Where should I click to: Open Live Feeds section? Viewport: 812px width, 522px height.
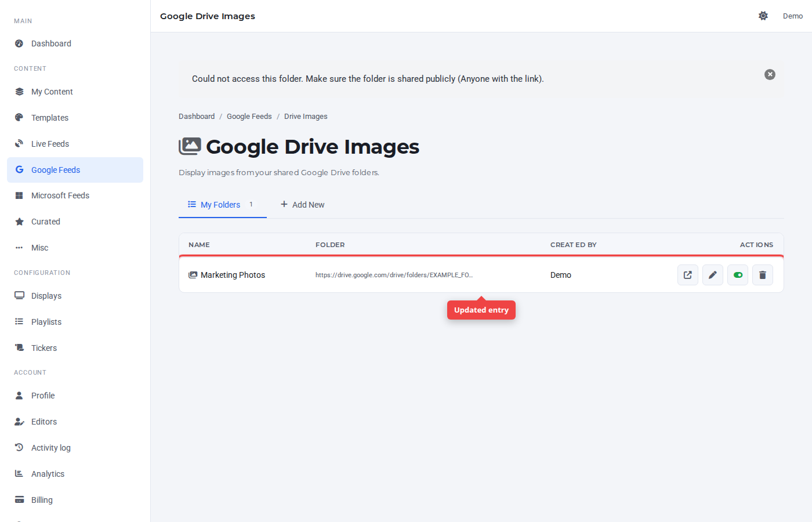[x=75, y=144]
